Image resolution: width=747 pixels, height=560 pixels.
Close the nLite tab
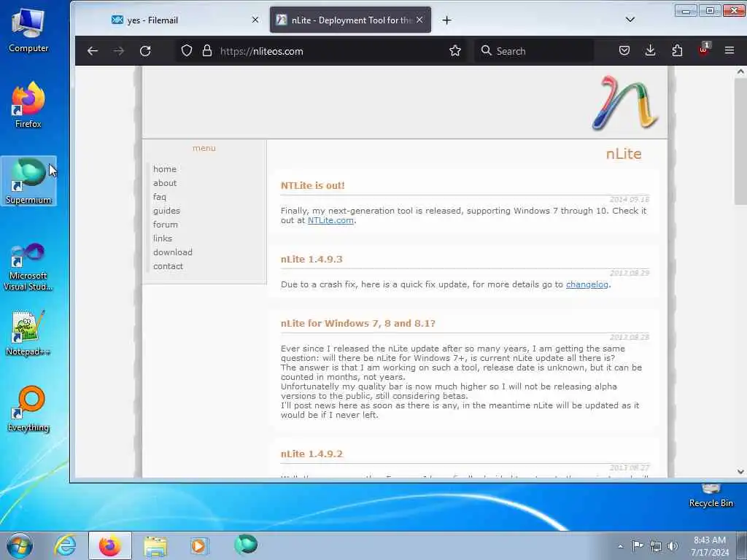pyautogui.click(x=419, y=20)
